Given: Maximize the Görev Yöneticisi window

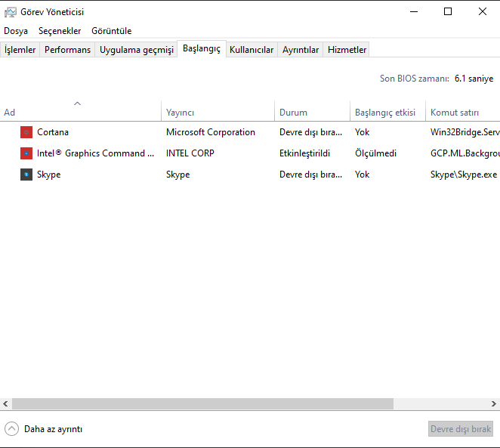Looking at the screenshot, I should [448, 12].
